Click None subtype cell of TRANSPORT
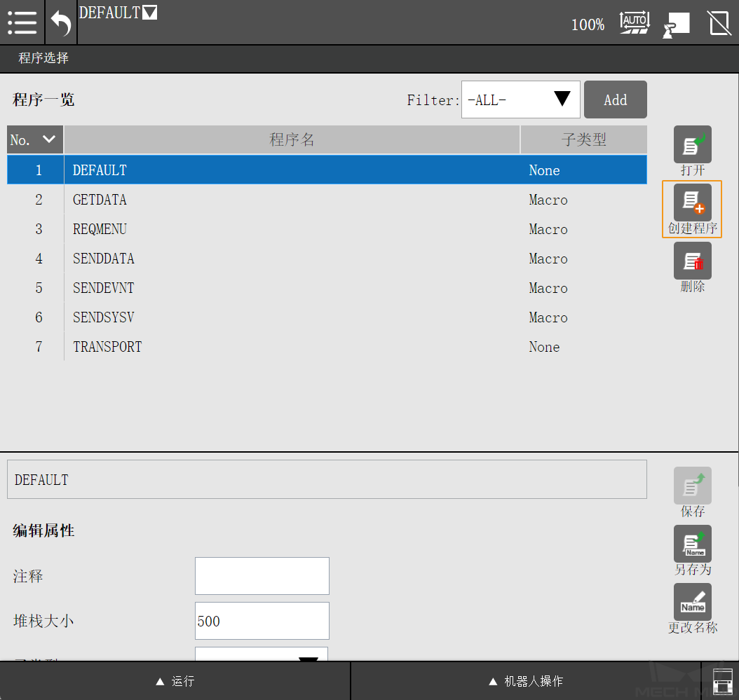Viewport: 739px width, 700px height. click(544, 347)
